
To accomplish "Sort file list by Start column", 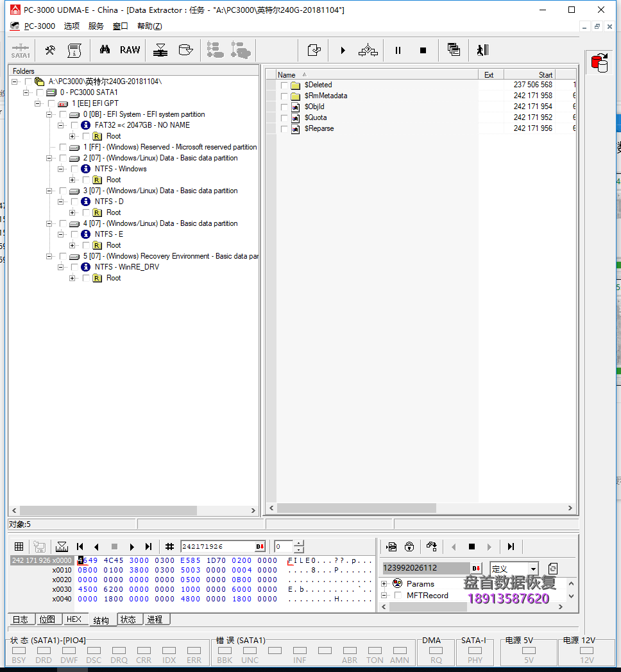I will tap(529, 75).
